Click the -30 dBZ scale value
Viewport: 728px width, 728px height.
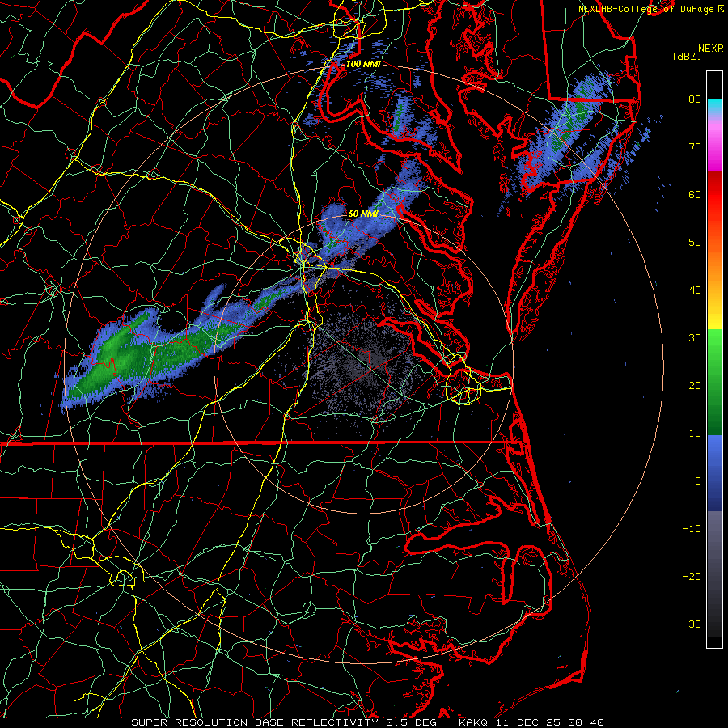pos(692,624)
